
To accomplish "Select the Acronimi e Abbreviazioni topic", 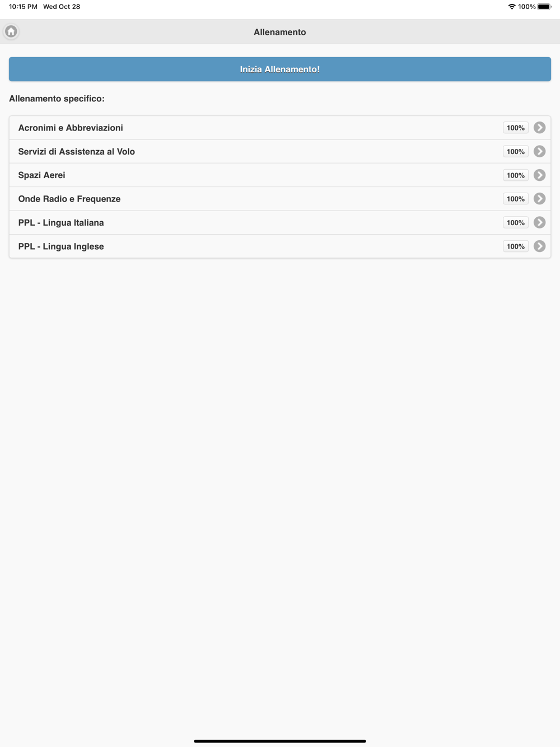I will (280, 128).
